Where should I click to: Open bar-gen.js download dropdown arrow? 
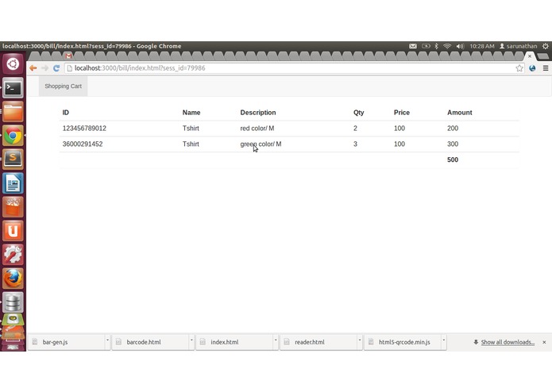(107, 340)
